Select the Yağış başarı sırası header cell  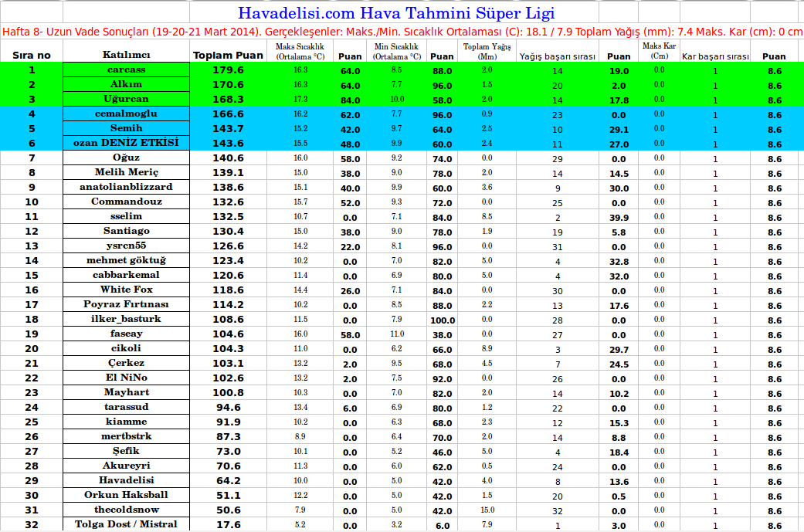tap(557, 56)
